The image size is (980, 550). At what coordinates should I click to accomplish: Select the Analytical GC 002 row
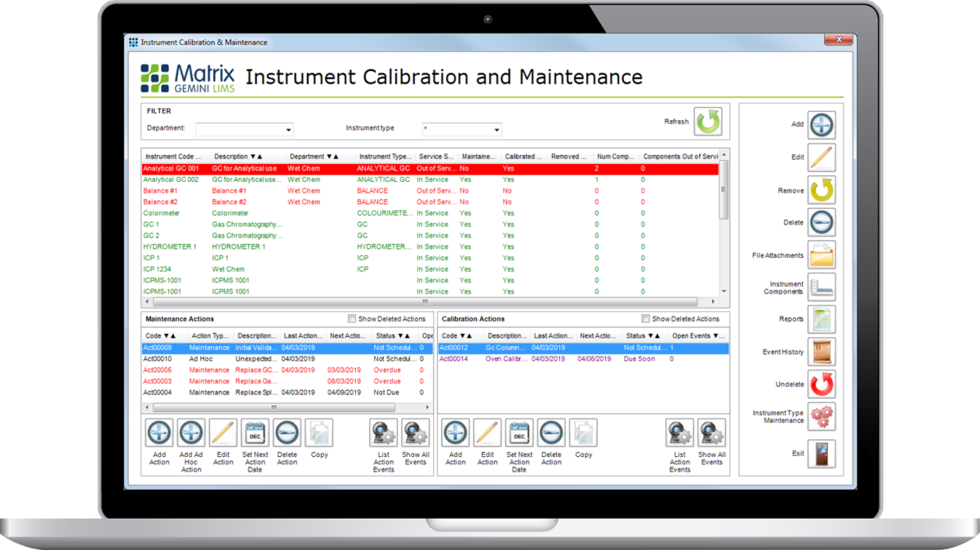pyautogui.click(x=430, y=180)
